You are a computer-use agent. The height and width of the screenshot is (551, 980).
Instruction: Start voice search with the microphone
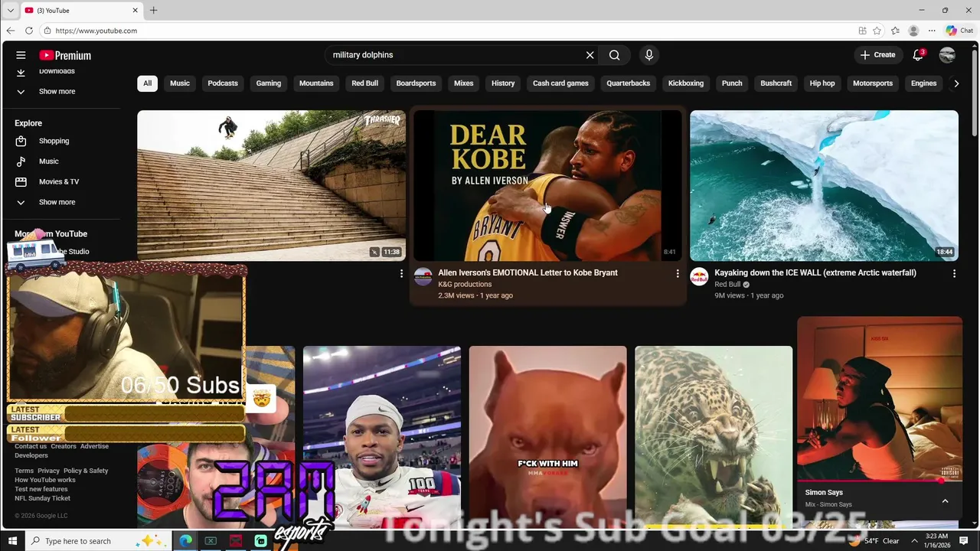(649, 55)
